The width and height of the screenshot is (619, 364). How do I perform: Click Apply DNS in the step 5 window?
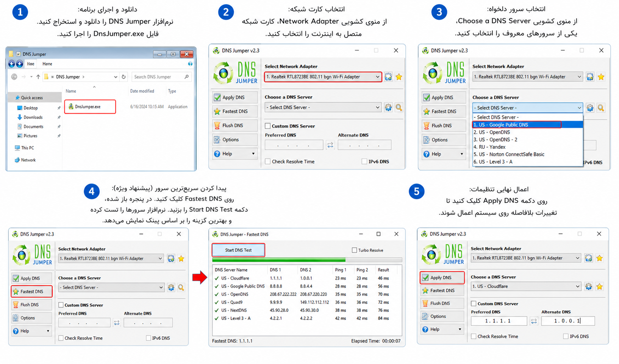click(442, 277)
